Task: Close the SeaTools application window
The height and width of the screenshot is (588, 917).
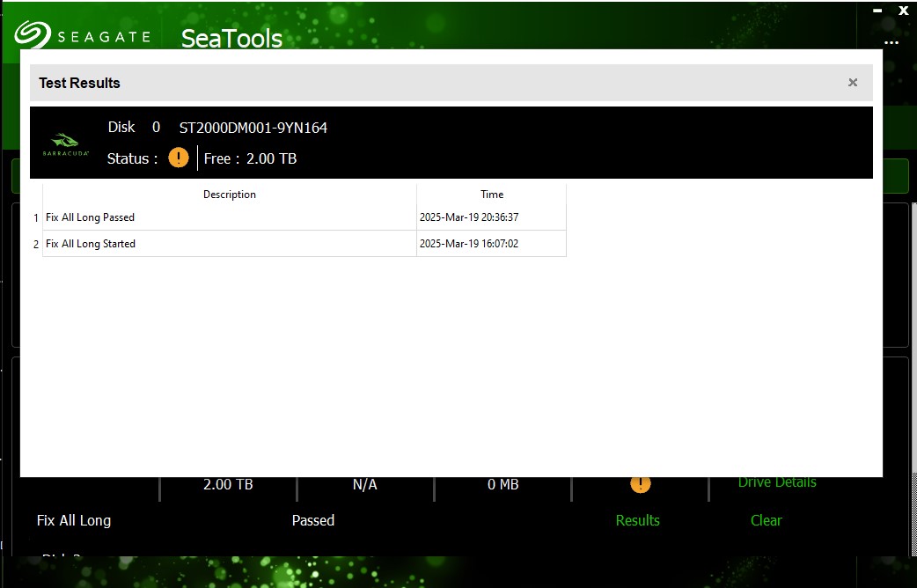Action: (902, 11)
